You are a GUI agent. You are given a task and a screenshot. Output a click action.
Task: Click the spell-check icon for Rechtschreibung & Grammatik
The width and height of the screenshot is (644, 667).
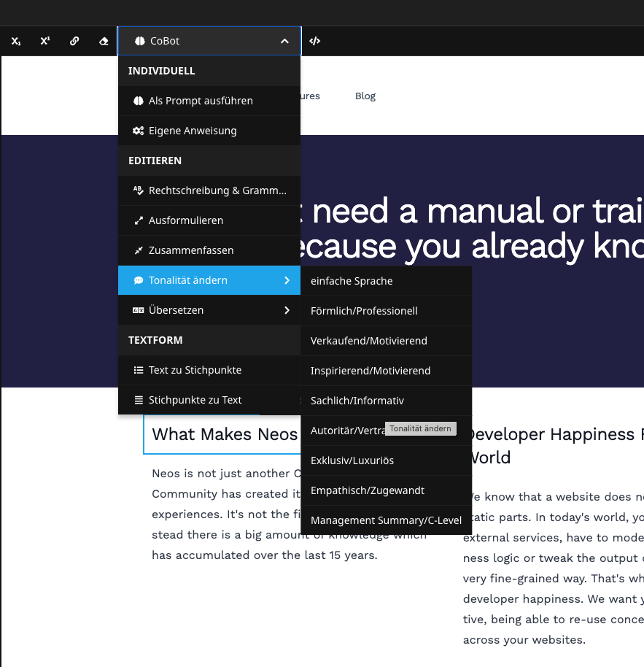139,190
